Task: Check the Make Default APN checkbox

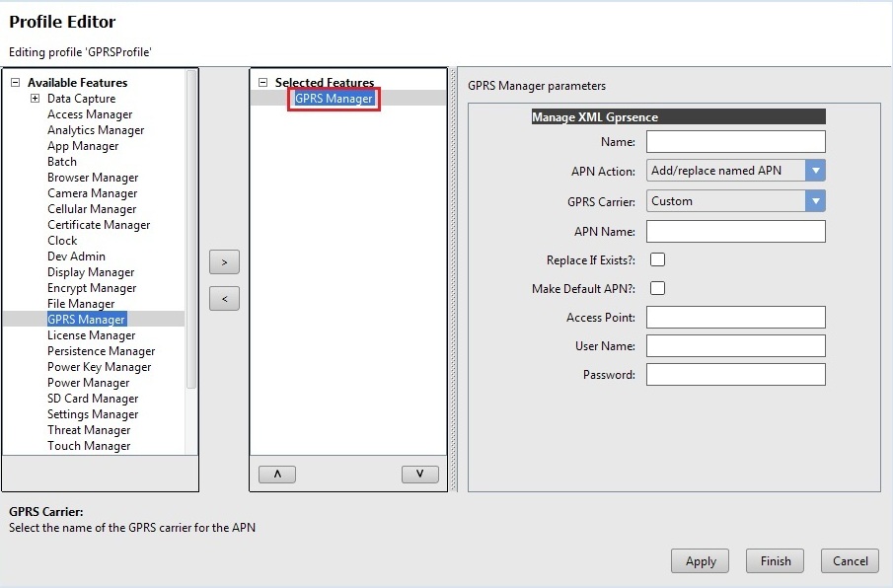Action: coord(657,288)
